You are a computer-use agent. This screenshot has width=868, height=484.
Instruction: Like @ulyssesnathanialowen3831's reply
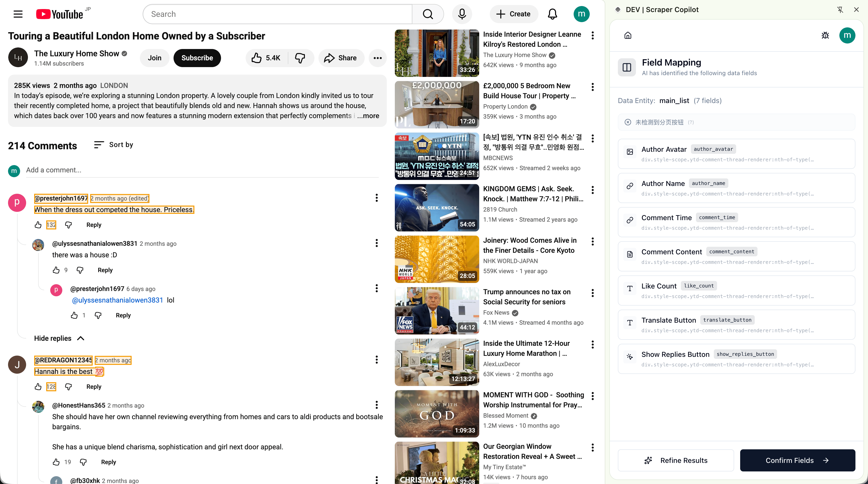click(57, 270)
